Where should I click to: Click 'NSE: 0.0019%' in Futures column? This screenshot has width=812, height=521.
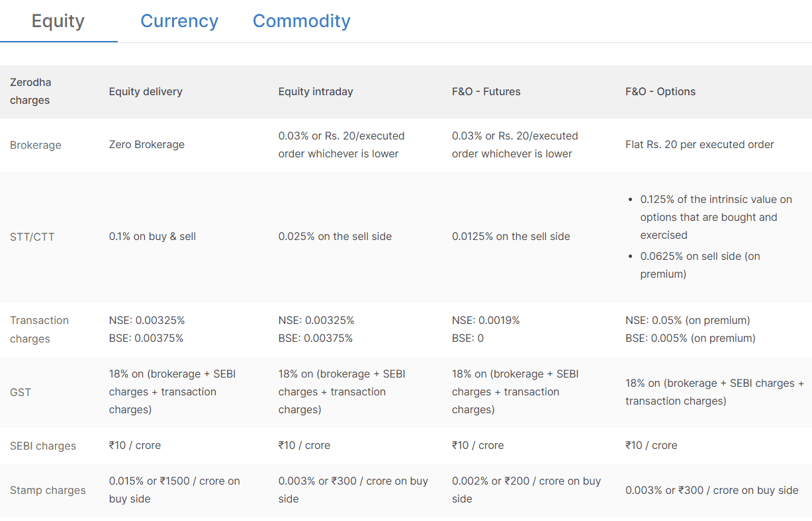[x=486, y=320]
